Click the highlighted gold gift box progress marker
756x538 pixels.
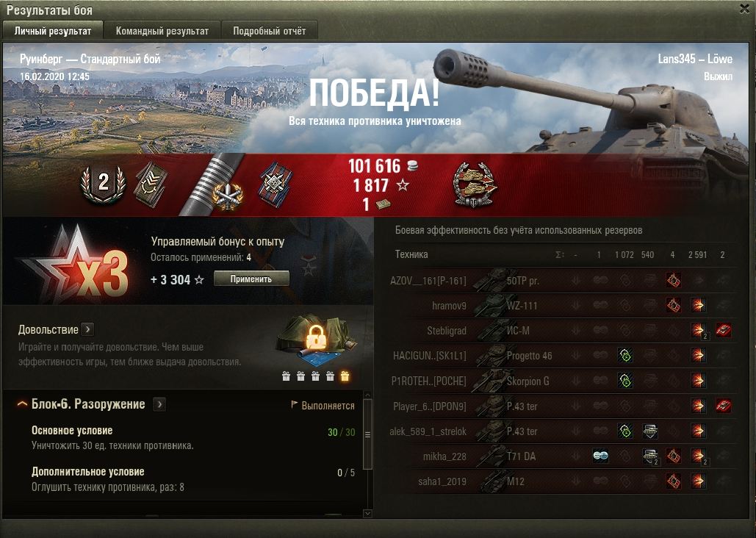pyautogui.click(x=345, y=376)
